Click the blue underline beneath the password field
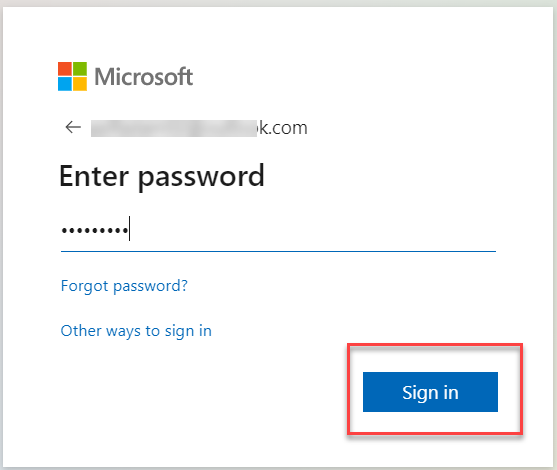 [x=278, y=251]
